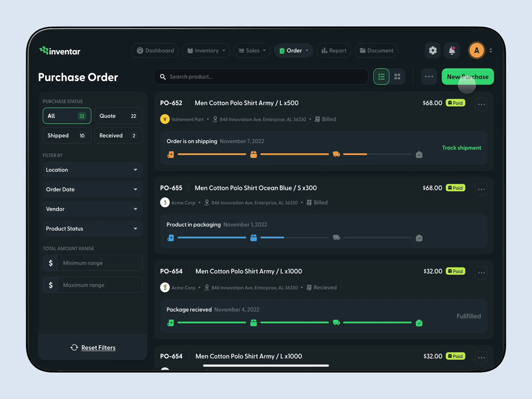532x399 pixels.
Task: Filter by Received status
Action: point(119,135)
